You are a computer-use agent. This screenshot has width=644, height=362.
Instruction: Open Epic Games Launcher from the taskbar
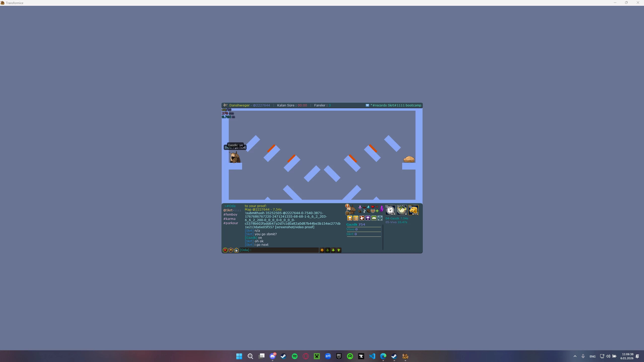(339, 356)
